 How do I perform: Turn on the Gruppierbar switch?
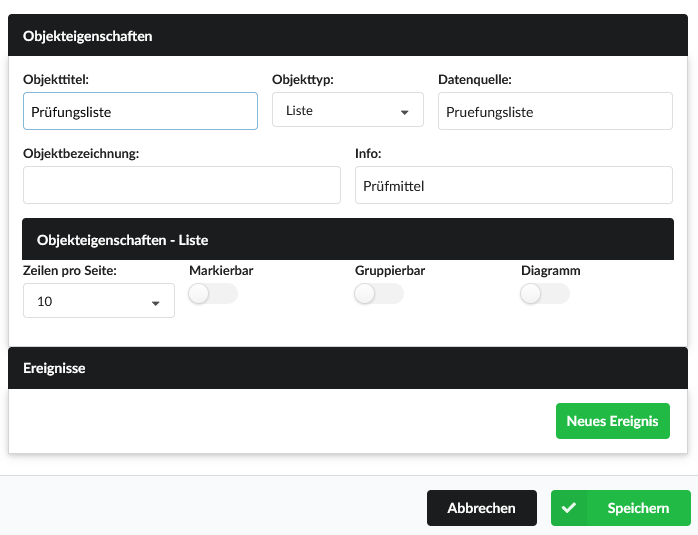coord(379,294)
